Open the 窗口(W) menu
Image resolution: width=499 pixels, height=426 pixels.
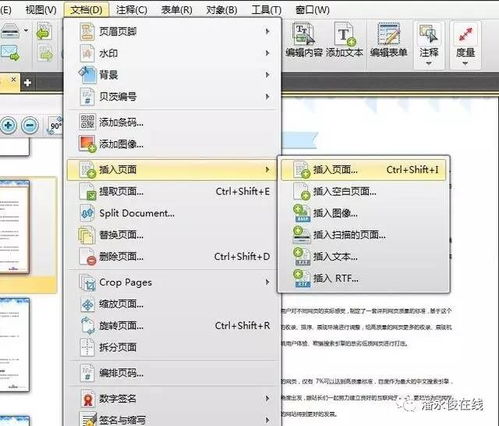pyautogui.click(x=312, y=10)
